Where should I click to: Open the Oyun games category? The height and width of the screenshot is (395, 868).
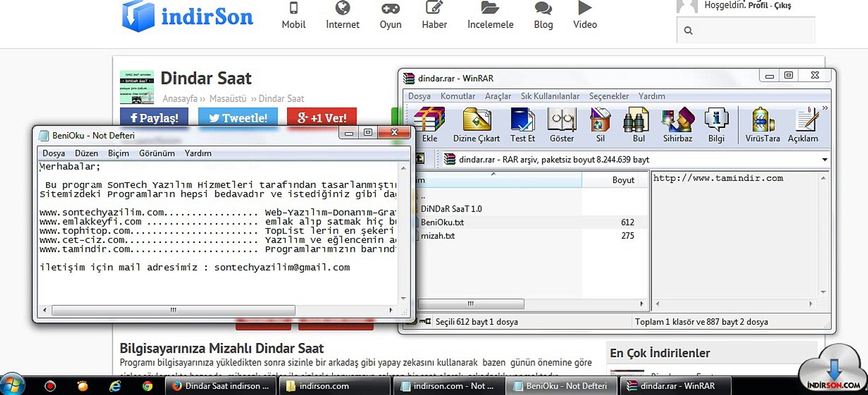coord(391,16)
